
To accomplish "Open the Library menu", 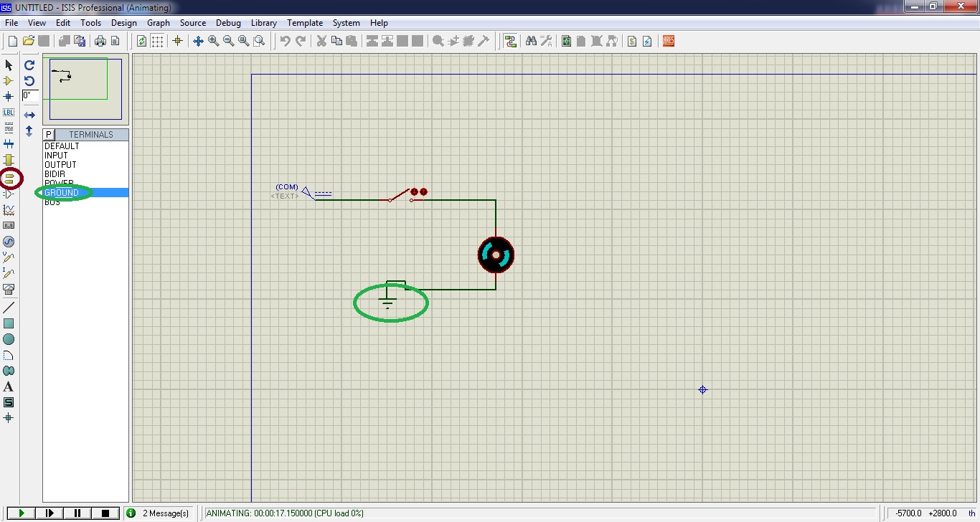I will [x=263, y=22].
